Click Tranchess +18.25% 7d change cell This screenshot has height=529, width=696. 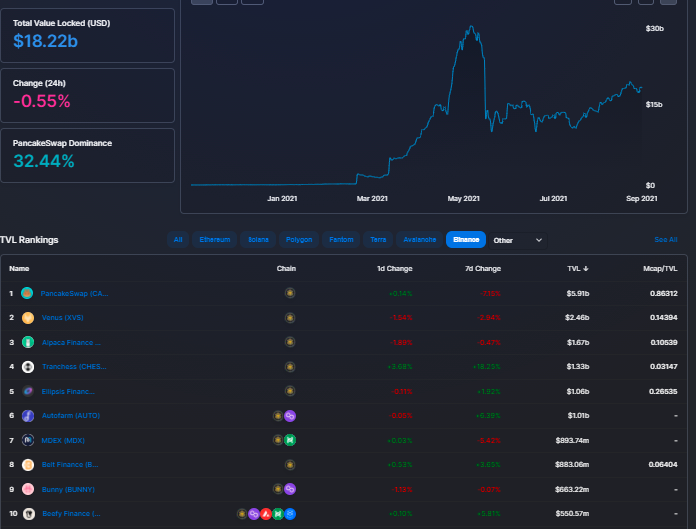tap(487, 367)
